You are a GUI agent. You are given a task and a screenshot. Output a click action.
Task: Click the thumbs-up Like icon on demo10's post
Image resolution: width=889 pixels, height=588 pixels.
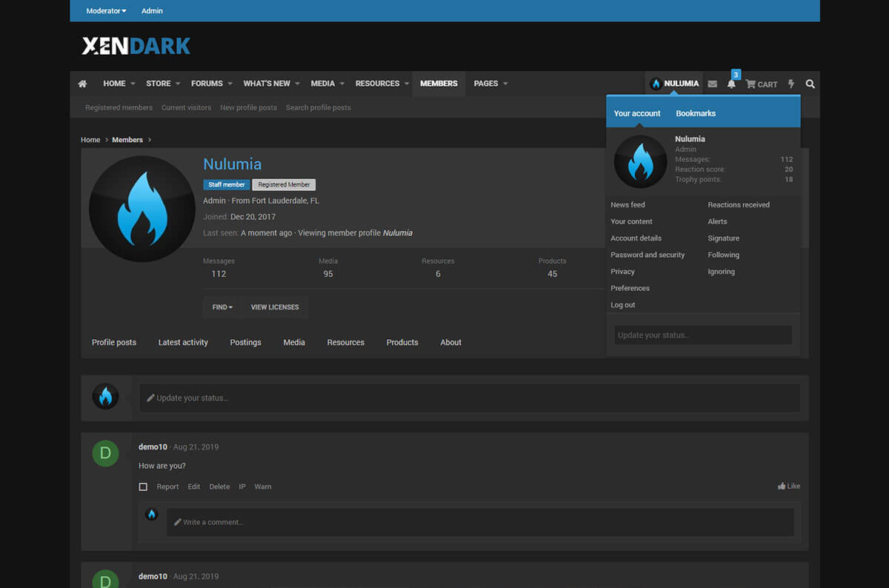point(782,487)
